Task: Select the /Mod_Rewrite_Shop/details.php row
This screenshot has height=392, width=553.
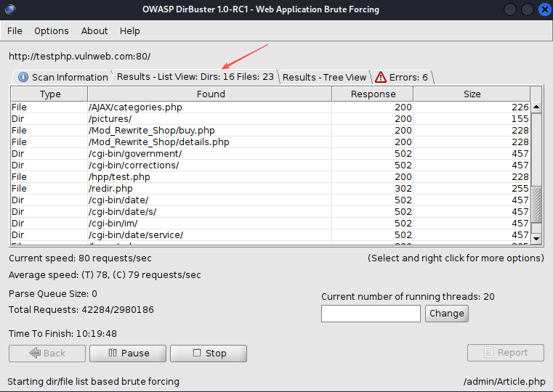Action: (270, 142)
